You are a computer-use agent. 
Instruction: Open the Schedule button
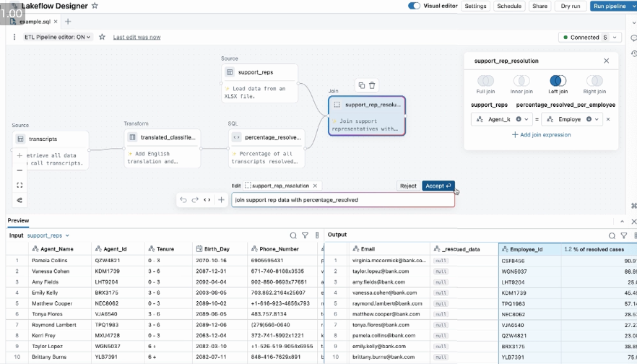[x=509, y=6]
